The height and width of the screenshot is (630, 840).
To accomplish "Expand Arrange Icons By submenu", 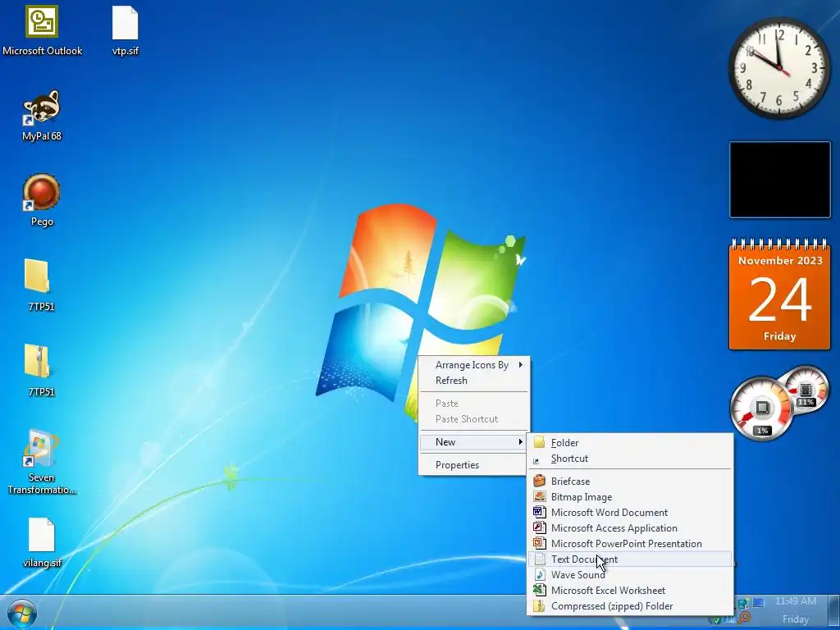I will click(x=474, y=365).
